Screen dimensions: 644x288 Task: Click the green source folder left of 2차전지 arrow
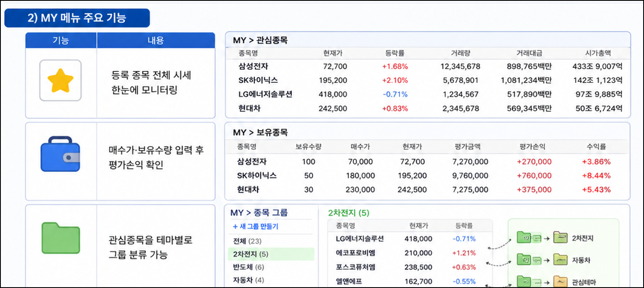click(x=524, y=238)
